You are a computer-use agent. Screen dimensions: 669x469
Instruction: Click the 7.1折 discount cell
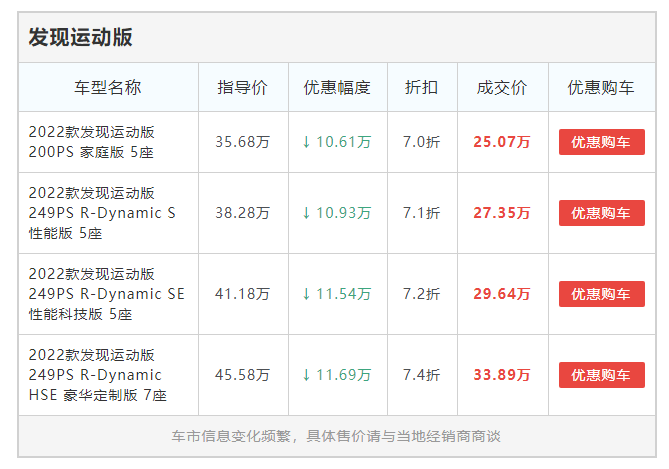pyautogui.click(x=422, y=213)
